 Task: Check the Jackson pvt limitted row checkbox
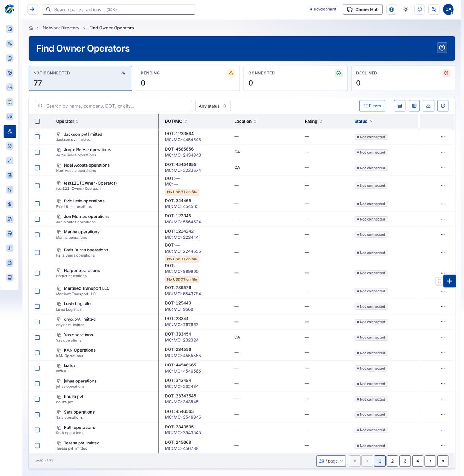point(37,137)
